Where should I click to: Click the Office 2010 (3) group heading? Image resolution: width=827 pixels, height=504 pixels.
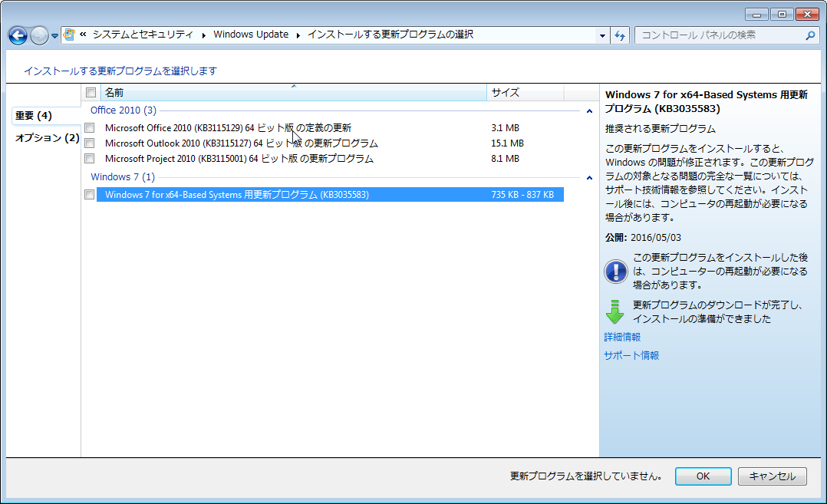click(124, 110)
